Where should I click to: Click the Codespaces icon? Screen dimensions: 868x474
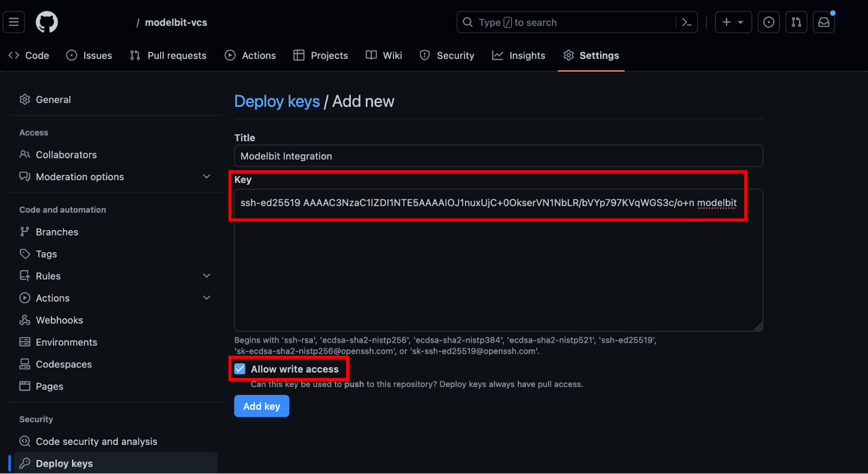point(25,364)
